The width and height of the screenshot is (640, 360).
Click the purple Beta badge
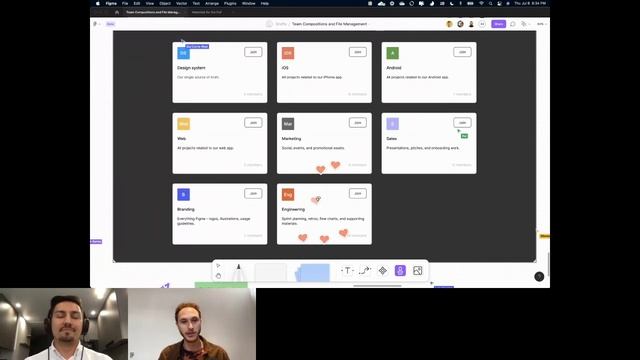coord(110,24)
